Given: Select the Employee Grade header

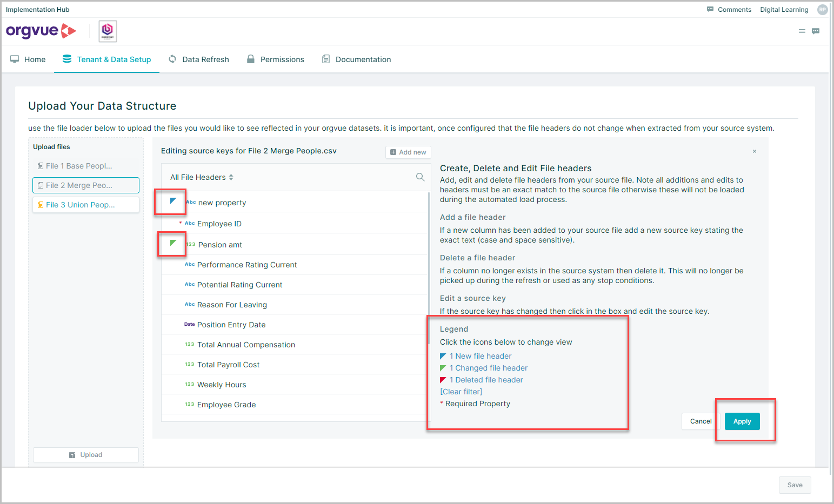Looking at the screenshot, I should coord(294,405).
